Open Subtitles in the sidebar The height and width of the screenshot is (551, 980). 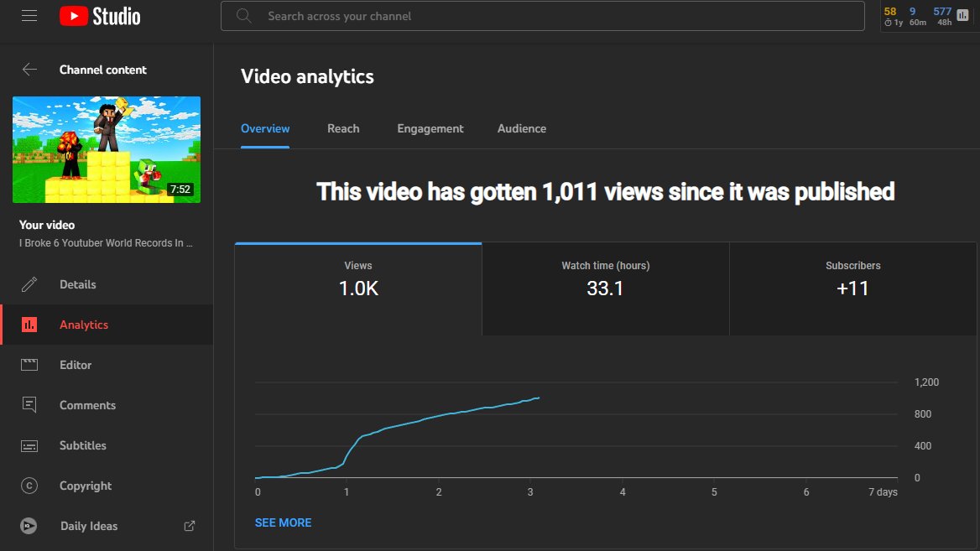click(107, 445)
